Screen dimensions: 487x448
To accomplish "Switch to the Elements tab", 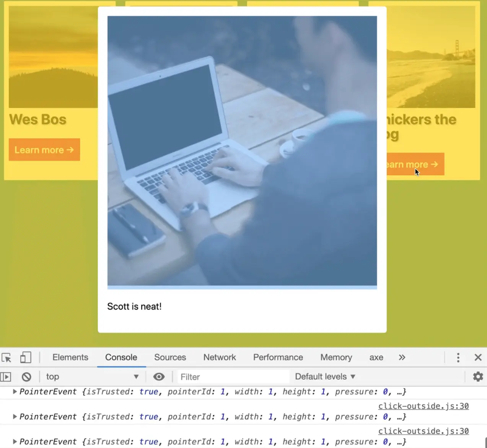I will point(70,358).
